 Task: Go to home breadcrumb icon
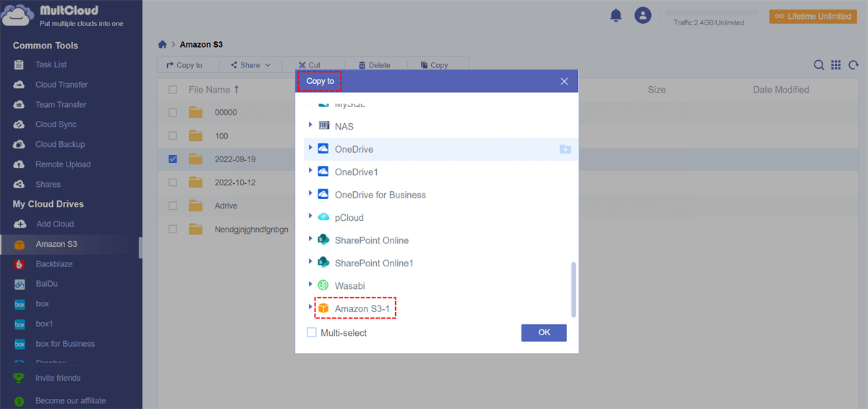coord(163,45)
